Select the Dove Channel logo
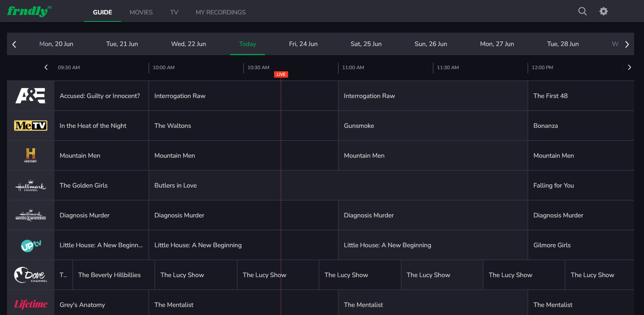The width and height of the screenshot is (644, 315). [x=31, y=275]
